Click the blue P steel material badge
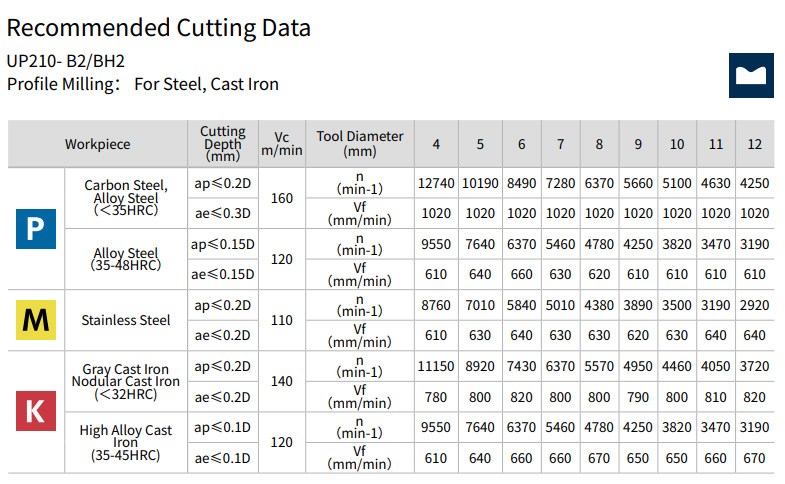Viewport: 785px width, 484px height. tap(35, 229)
